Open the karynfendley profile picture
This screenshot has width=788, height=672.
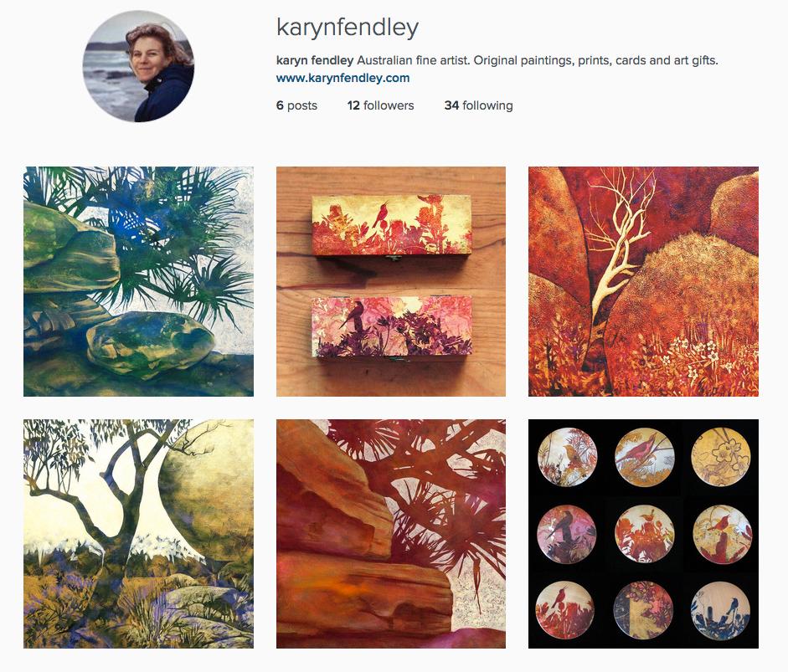click(x=138, y=66)
